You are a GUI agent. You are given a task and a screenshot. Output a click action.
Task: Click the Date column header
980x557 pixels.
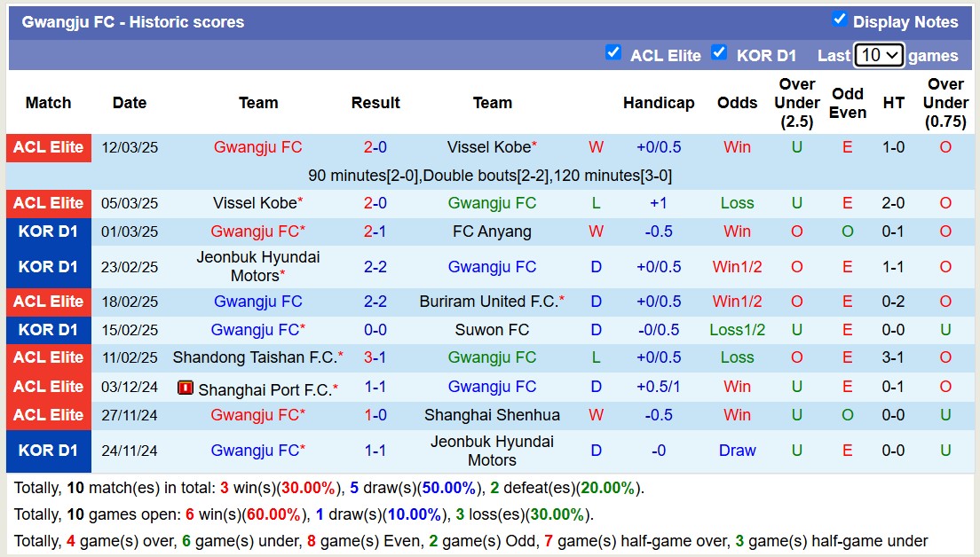coord(130,103)
